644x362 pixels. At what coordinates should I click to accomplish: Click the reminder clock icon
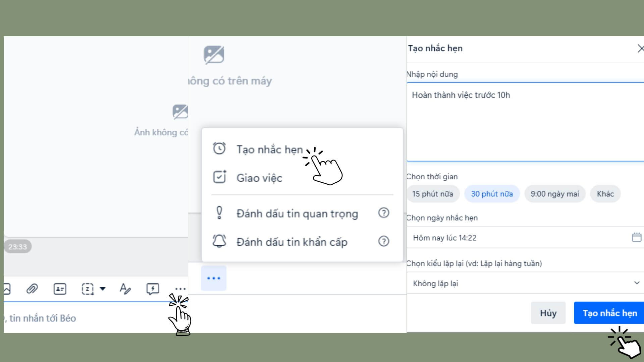coord(218,148)
